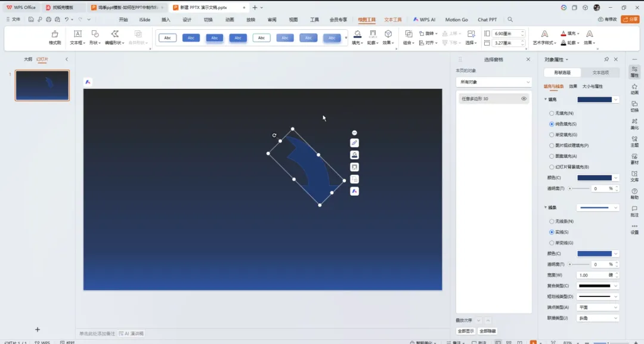Open Help (帮助) in sidebar
Viewport: 644px width, 344px height.
coord(634,194)
